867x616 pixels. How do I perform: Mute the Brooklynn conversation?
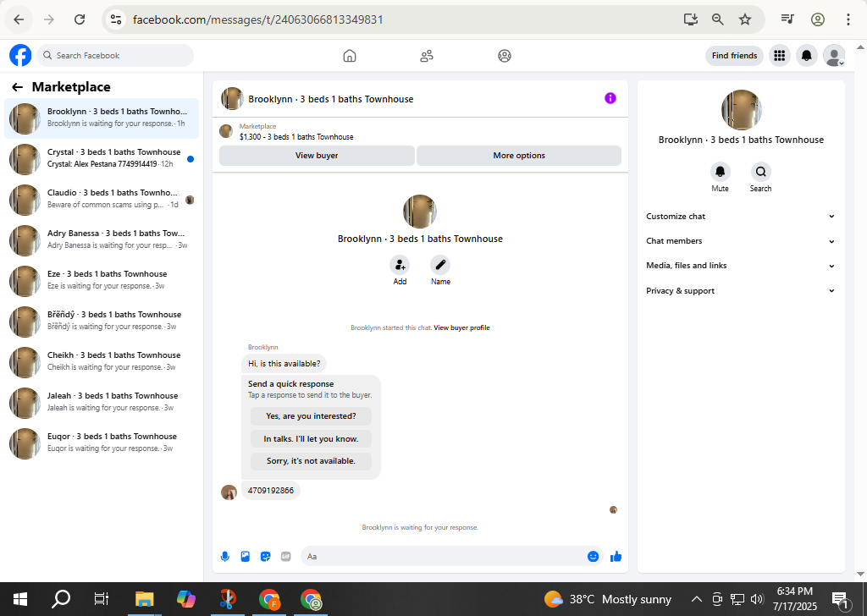click(x=720, y=172)
